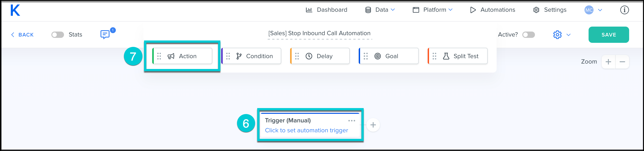Screen dimensions: 644x151
Task: Select the Goal target block
Action: click(x=389, y=56)
